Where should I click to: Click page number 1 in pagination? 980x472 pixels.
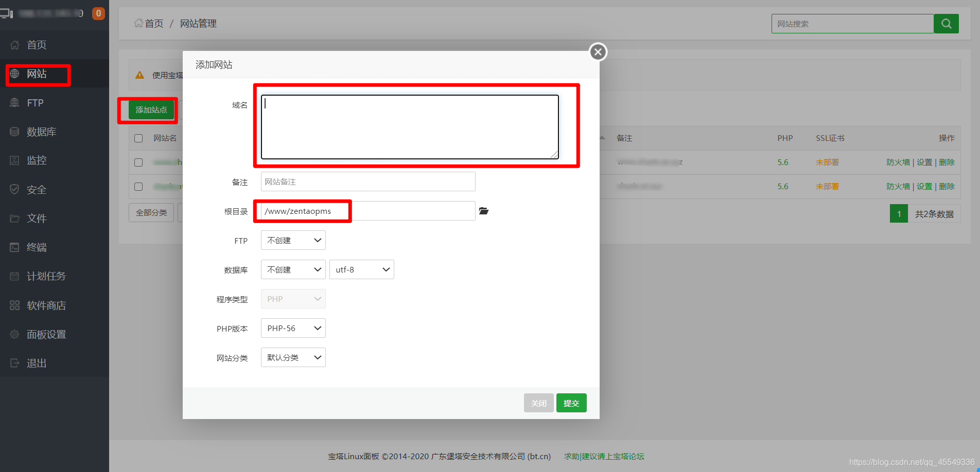[899, 213]
